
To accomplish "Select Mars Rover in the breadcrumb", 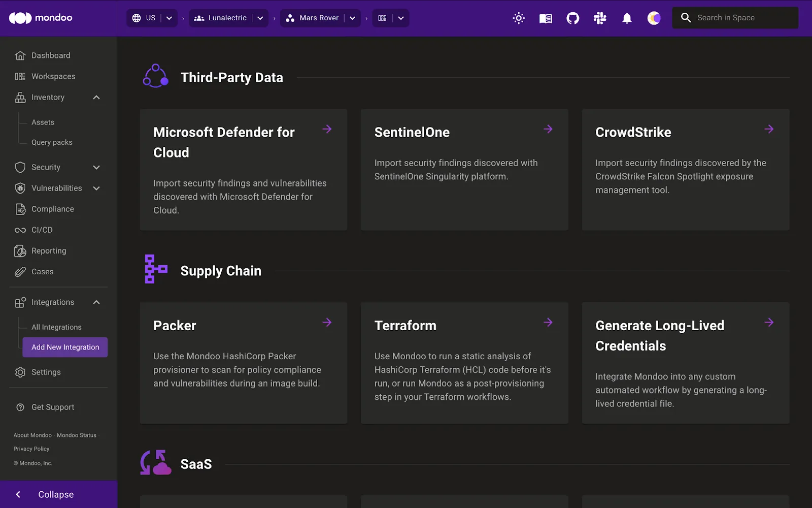I will coord(319,18).
